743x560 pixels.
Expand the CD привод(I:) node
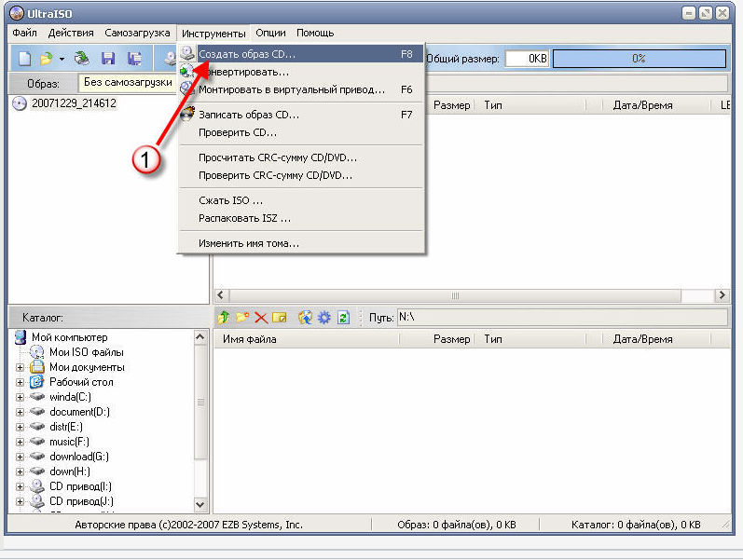point(20,486)
